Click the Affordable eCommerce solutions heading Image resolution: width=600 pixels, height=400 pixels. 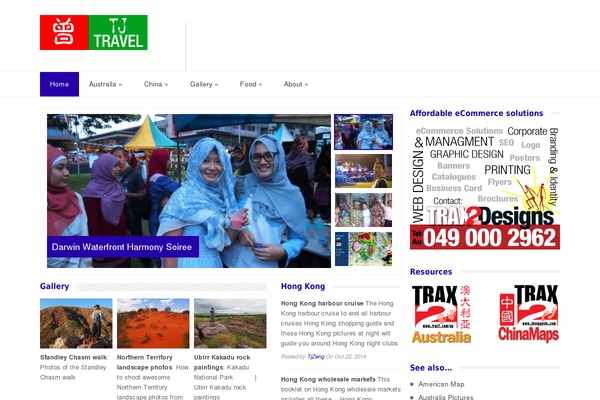click(476, 113)
